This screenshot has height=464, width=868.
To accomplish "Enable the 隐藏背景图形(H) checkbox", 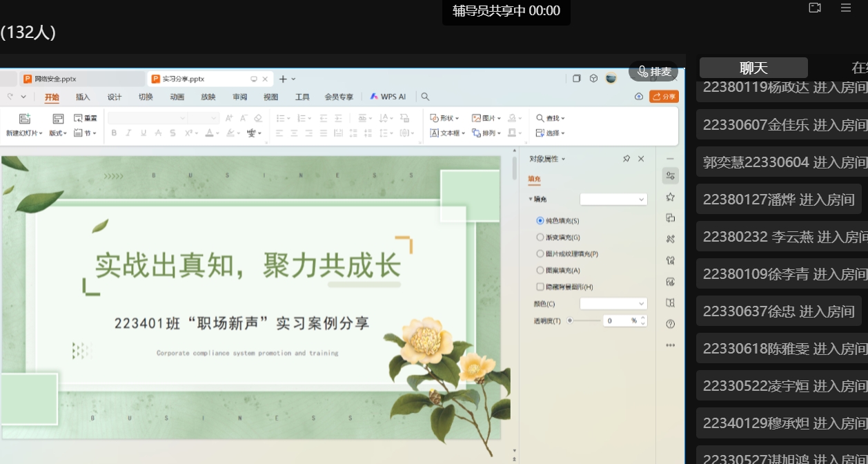I will pyautogui.click(x=540, y=287).
